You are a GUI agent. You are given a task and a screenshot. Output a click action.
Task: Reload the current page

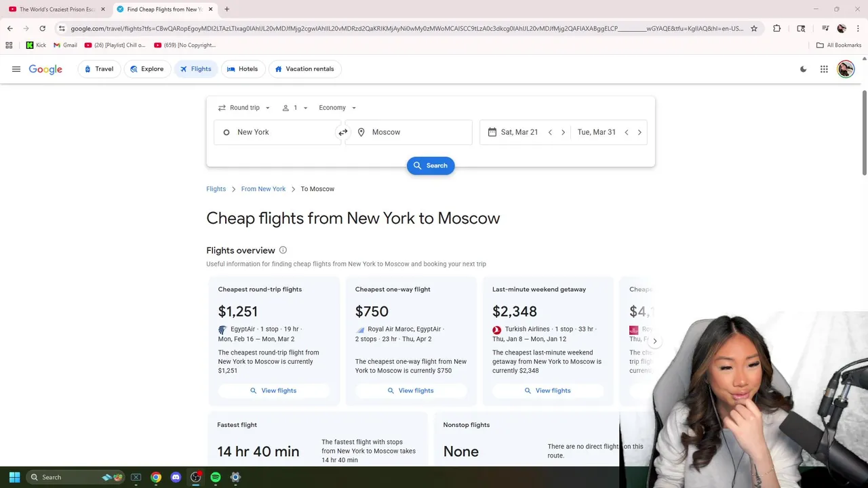tap(42, 28)
